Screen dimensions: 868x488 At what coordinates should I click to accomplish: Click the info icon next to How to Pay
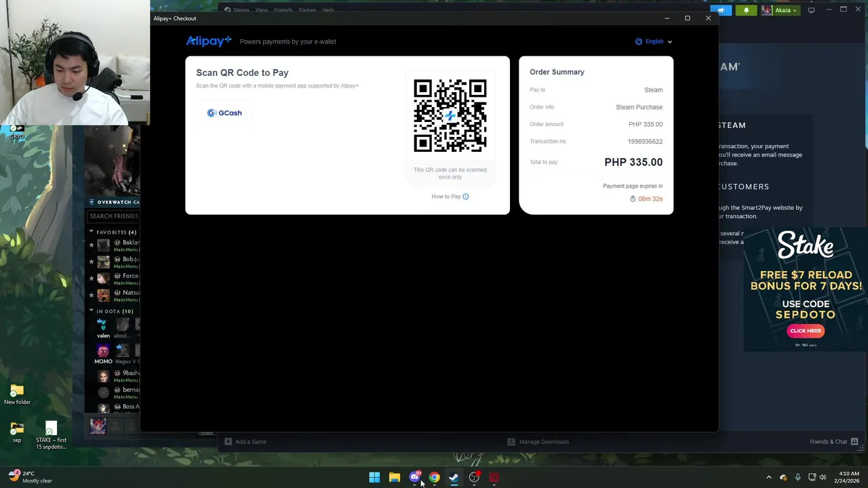pos(465,197)
